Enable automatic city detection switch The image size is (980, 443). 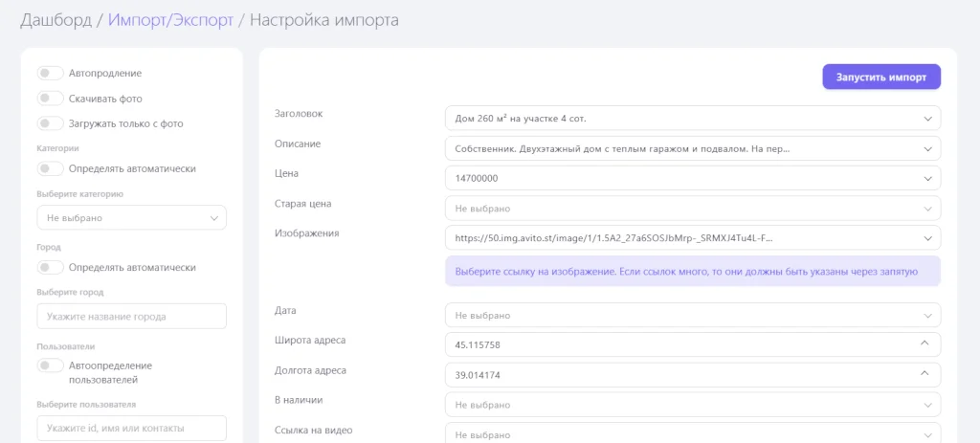point(50,268)
